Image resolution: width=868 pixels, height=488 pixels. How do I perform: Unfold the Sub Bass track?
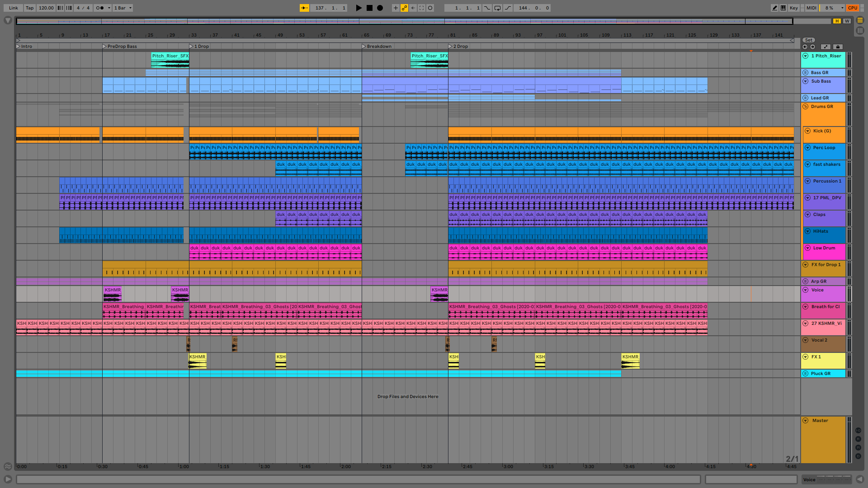point(805,81)
